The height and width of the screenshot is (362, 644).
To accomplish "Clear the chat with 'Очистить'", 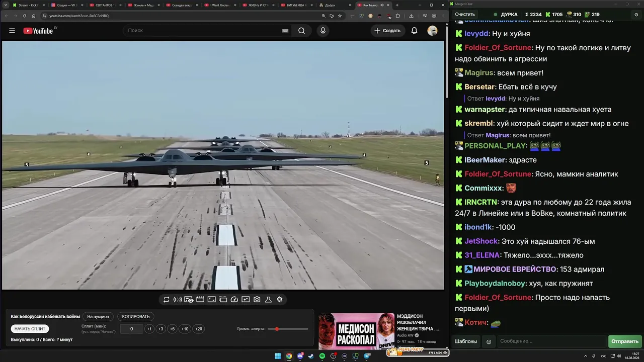I will [465, 15].
